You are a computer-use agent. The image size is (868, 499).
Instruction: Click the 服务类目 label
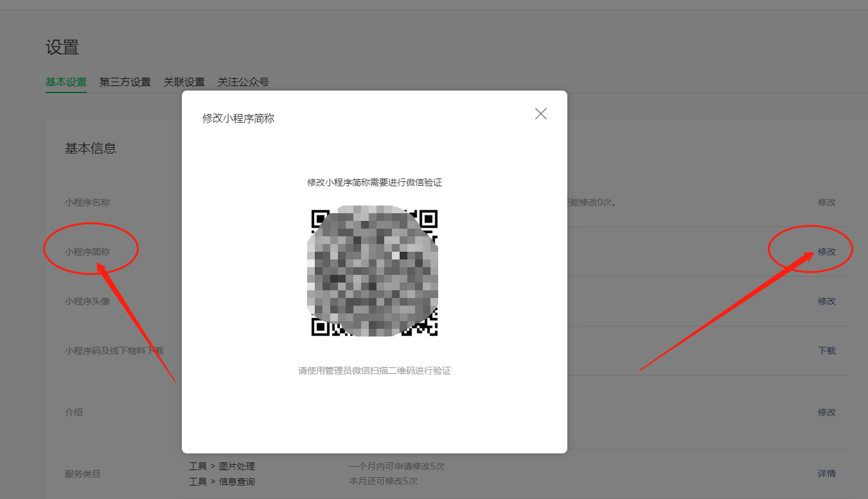pyautogui.click(x=83, y=474)
